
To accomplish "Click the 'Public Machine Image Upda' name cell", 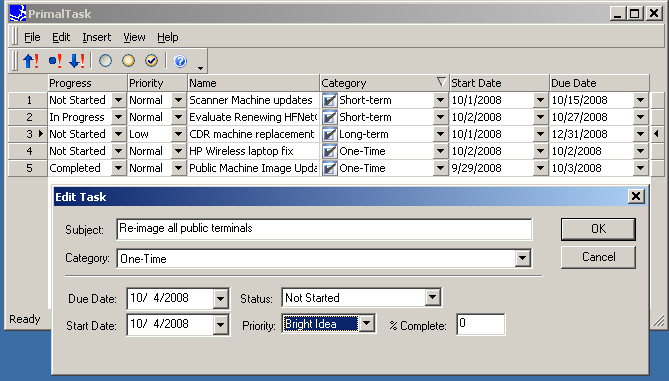I will (x=253, y=169).
